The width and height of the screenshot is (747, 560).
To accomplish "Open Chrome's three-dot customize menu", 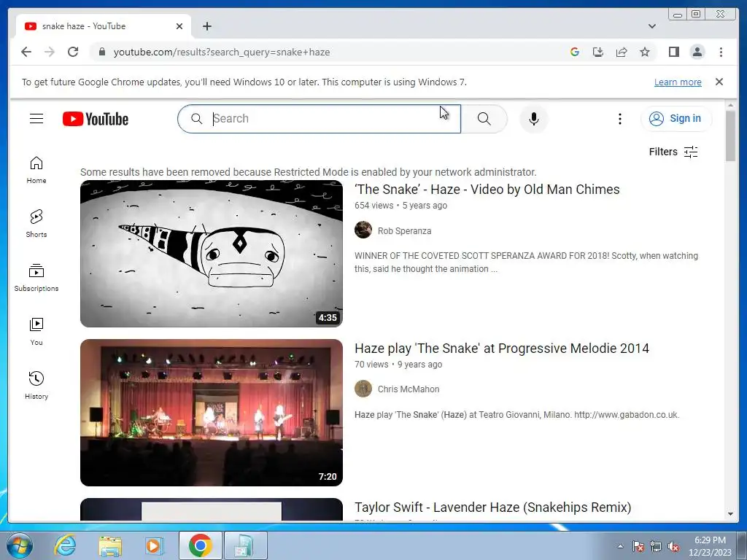I will click(721, 52).
